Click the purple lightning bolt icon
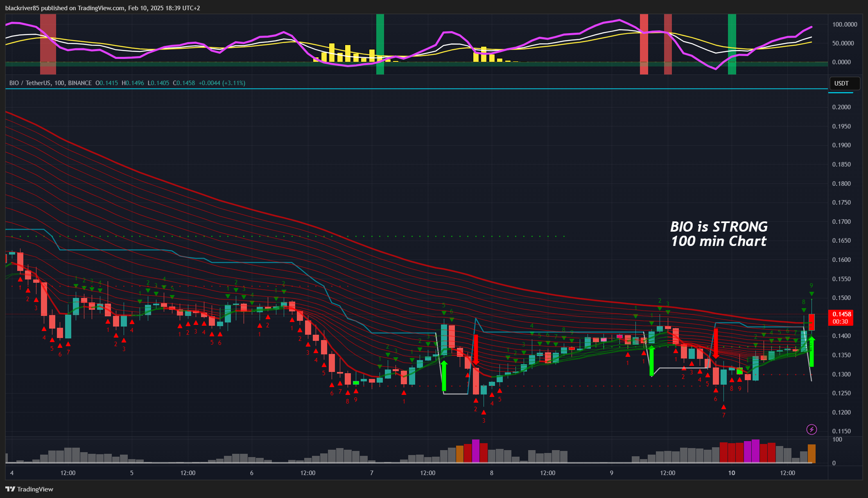This screenshot has height=498, width=868. point(811,429)
